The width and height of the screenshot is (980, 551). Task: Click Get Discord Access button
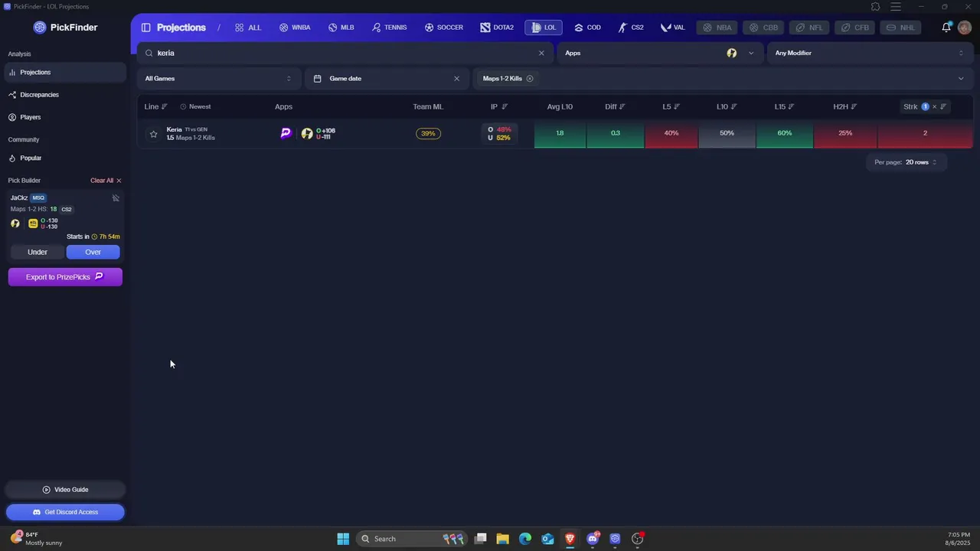pyautogui.click(x=65, y=512)
